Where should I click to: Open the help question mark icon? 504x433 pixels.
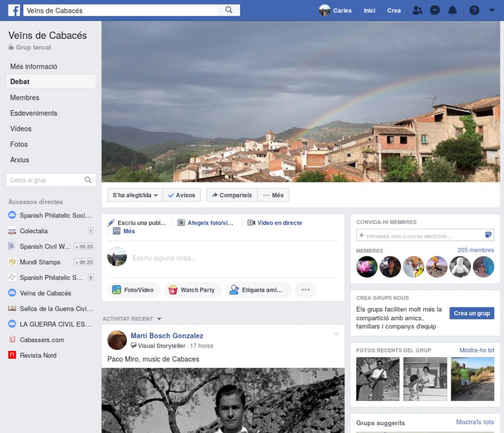[x=474, y=10]
